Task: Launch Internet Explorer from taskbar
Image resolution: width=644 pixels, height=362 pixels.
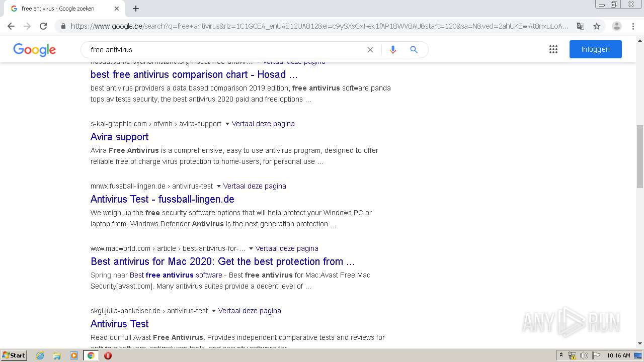Action: [40, 355]
